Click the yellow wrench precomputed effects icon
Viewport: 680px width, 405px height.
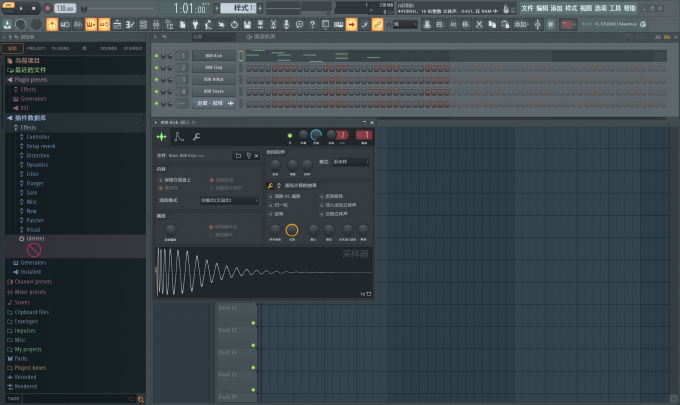coord(270,186)
